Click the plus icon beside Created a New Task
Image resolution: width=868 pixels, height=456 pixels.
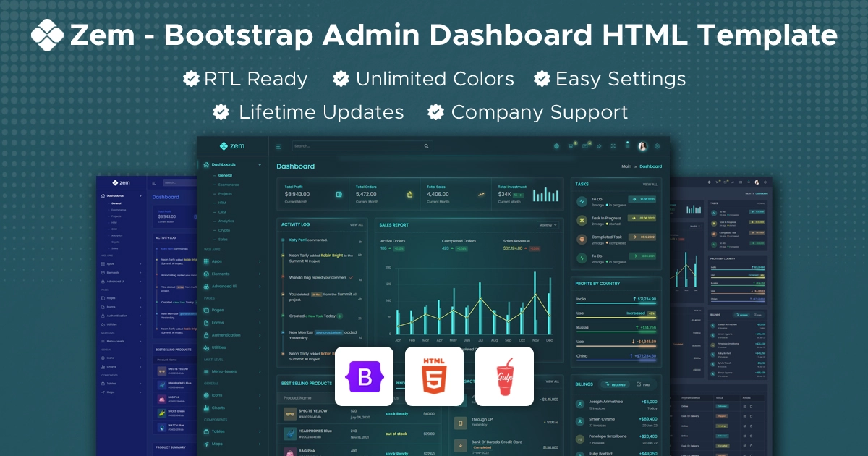(340, 316)
